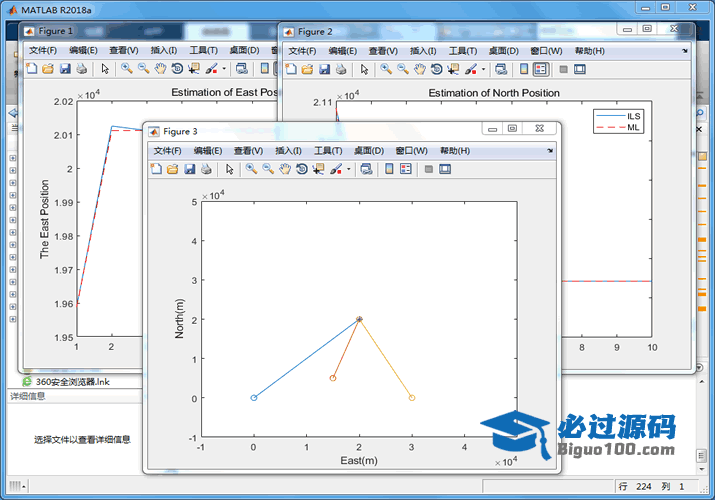Open 文件(F) menu in Figure 3

[x=167, y=151]
